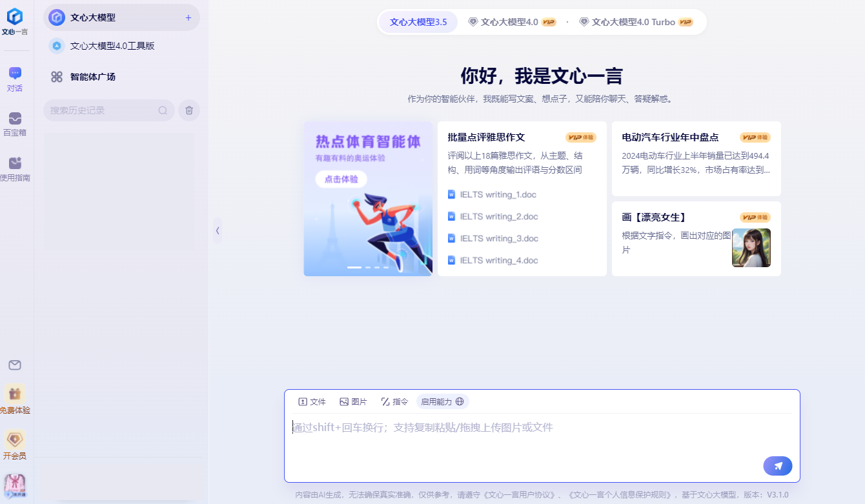Open the 批量点评雅思作文 card title
The image size is (865, 504).
pyautogui.click(x=486, y=137)
